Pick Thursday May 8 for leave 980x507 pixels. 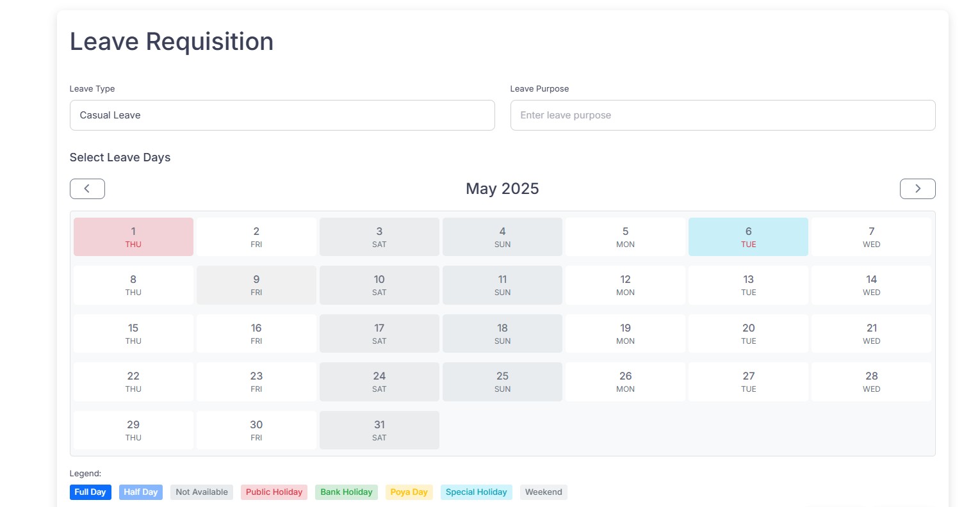pyautogui.click(x=133, y=285)
